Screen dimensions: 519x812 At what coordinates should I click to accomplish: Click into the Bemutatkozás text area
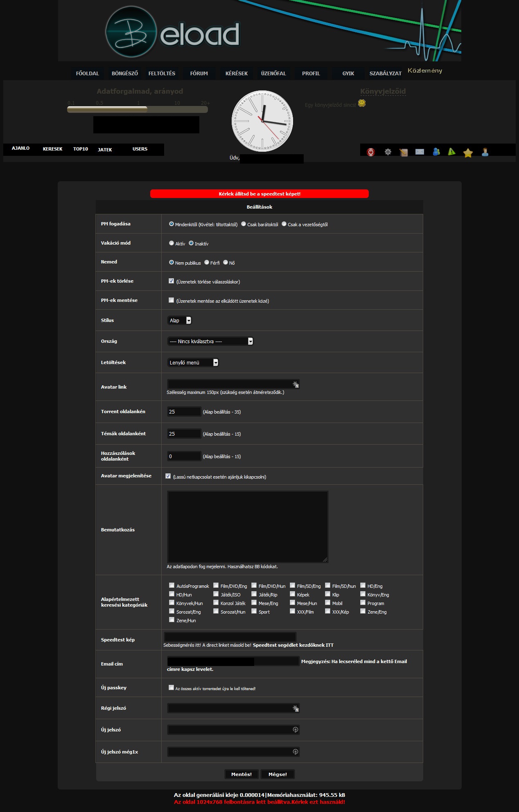coord(248,527)
